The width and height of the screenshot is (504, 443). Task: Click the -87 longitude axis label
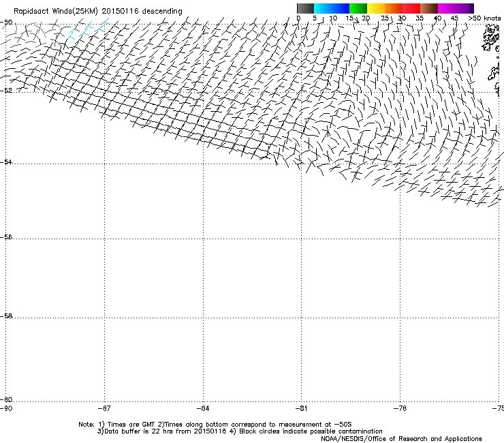tap(104, 408)
